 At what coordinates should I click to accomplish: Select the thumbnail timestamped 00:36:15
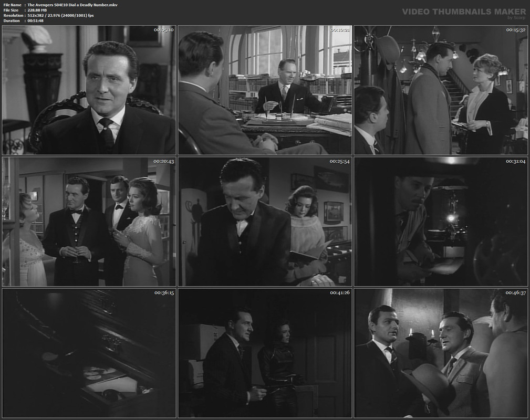click(89, 353)
